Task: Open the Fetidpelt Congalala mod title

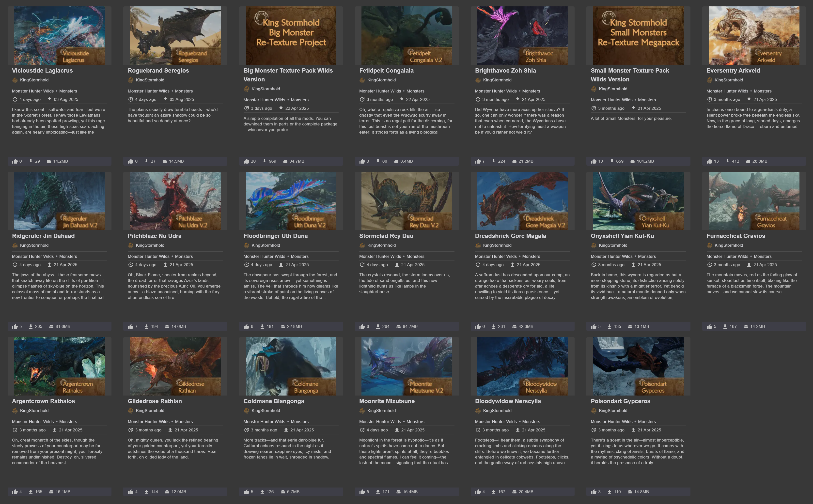Action: (386, 70)
